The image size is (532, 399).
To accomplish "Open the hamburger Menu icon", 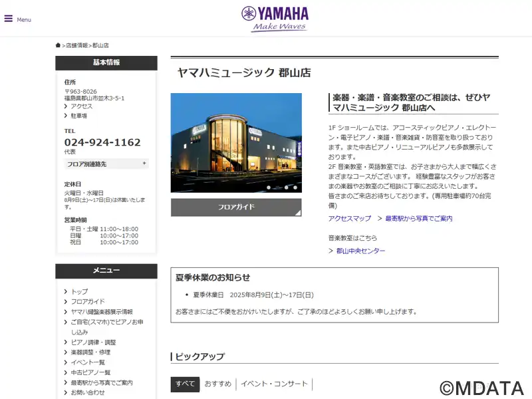I will (x=9, y=19).
